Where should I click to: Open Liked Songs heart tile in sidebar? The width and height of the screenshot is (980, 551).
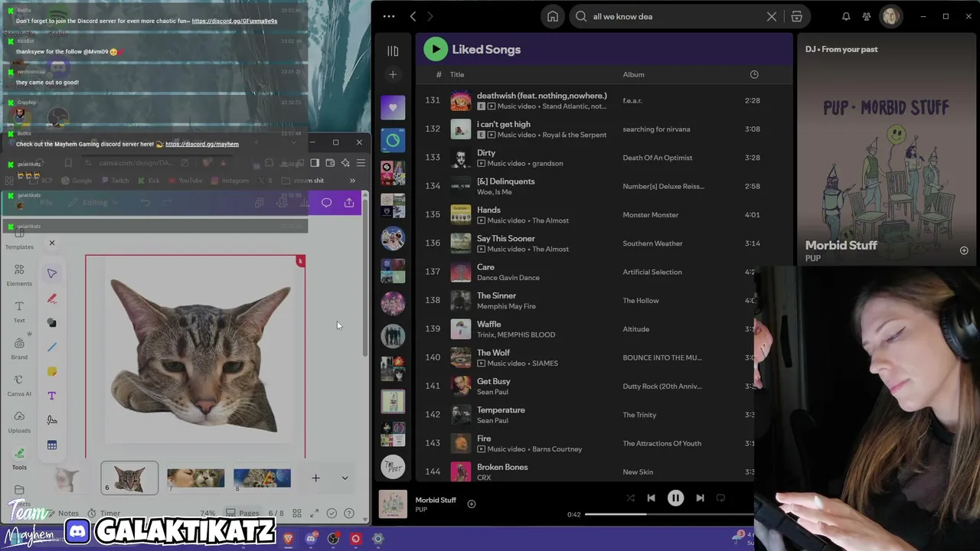tap(393, 108)
